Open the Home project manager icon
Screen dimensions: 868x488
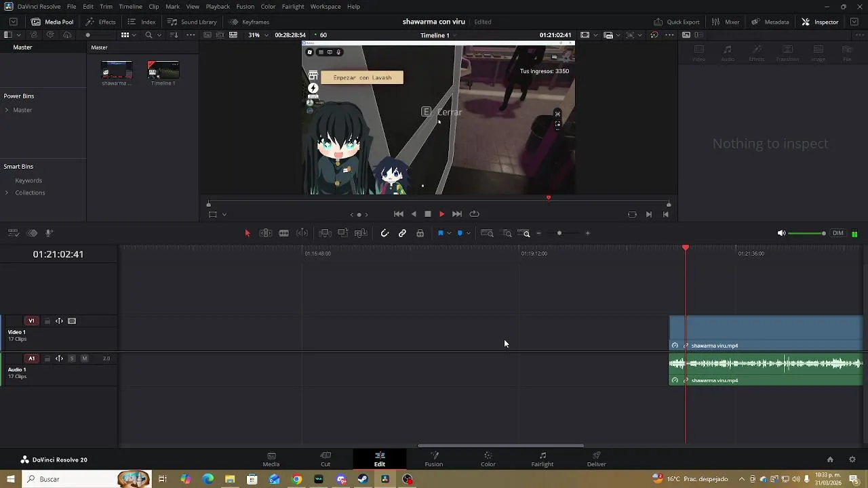(x=830, y=460)
